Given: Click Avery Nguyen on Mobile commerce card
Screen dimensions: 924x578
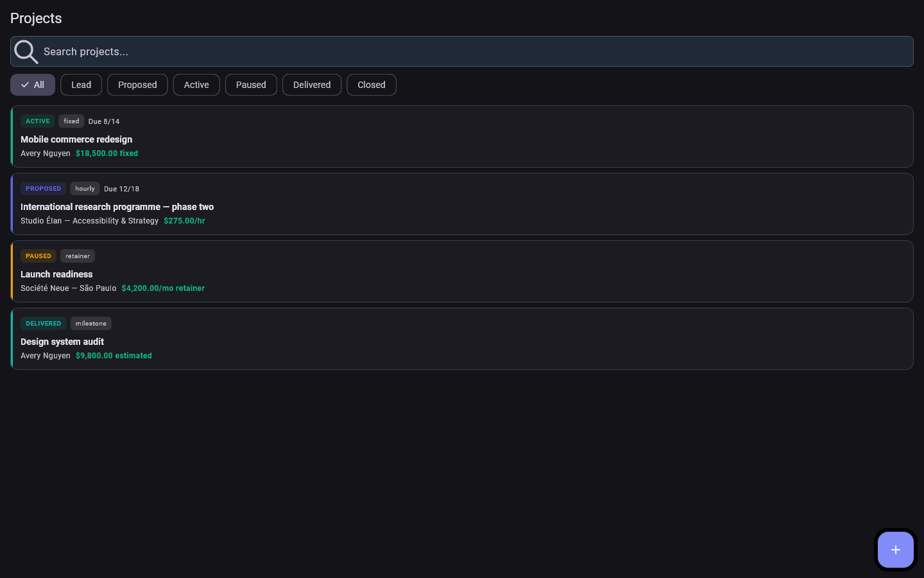Looking at the screenshot, I should click(46, 153).
